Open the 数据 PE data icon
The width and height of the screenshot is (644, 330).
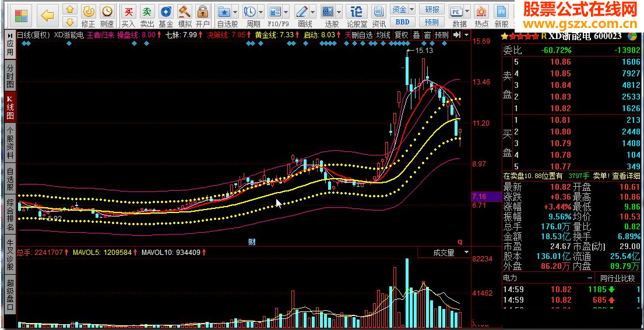pyautogui.click(x=455, y=12)
